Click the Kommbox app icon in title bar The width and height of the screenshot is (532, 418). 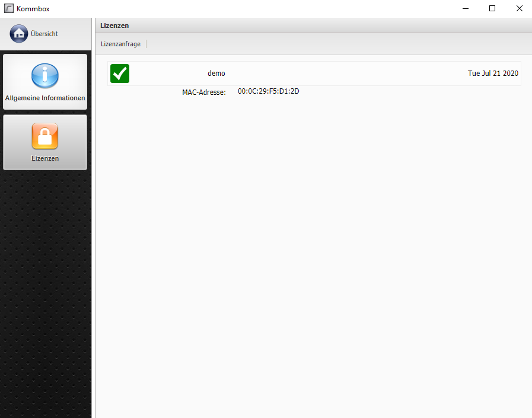click(9, 9)
